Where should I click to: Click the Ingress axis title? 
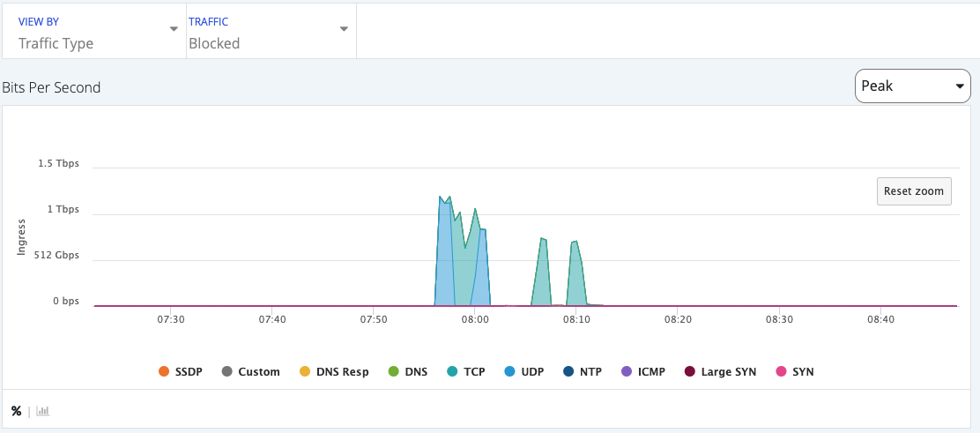(21, 236)
